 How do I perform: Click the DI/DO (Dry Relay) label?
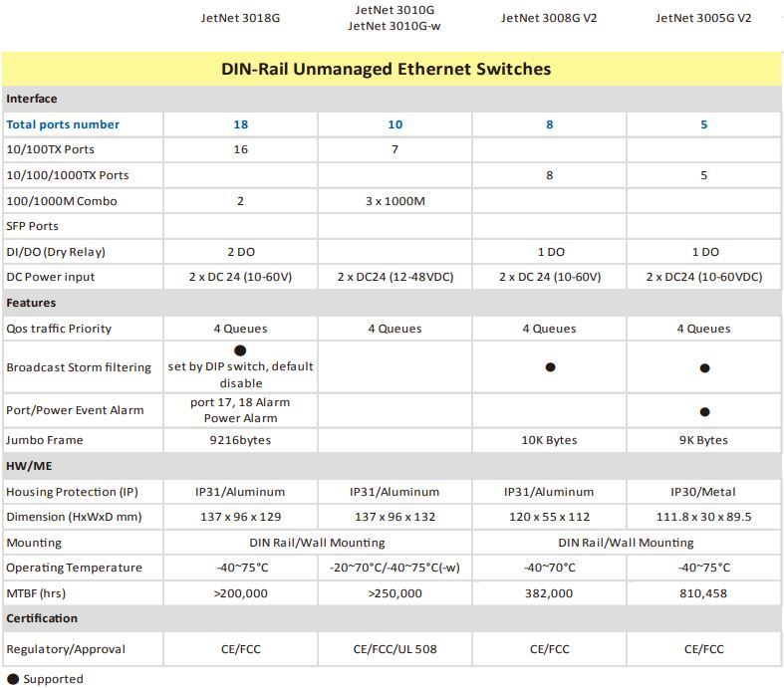(x=56, y=252)
